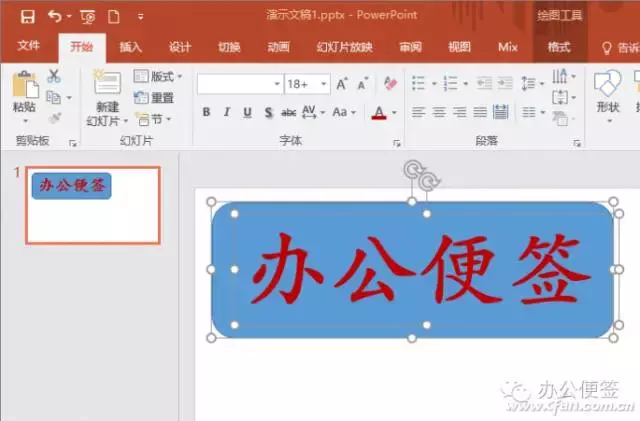This screenshot has width=640, height=421.
Task: Convert to SmartArt graphic
Action: (x=564, y=119)
